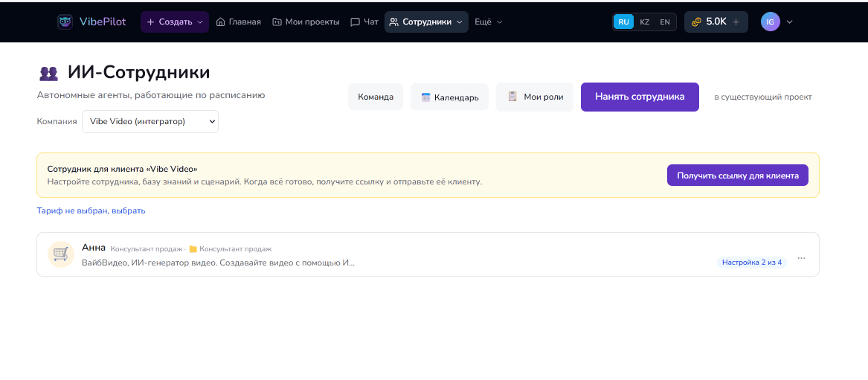Open Мои роли
The height and width of the screenshot is (380, 868).
click(535, 97)
